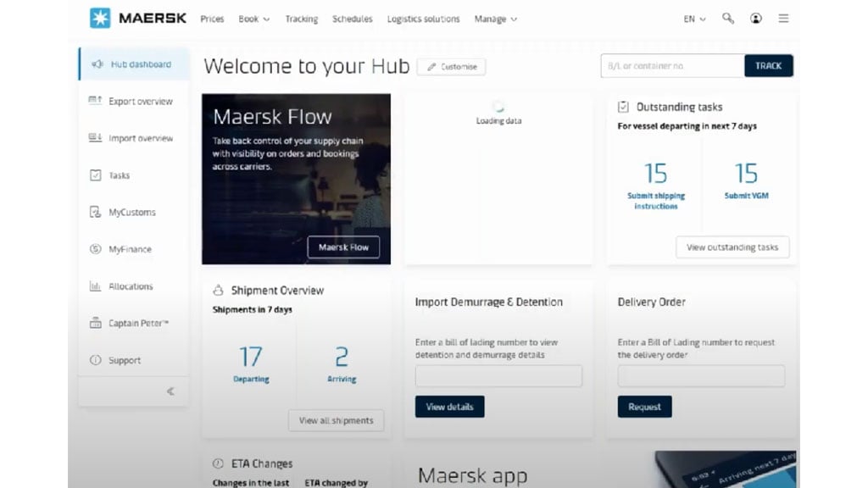
Task: Open the EN language dropdown
Action: (x=694, y=19)
